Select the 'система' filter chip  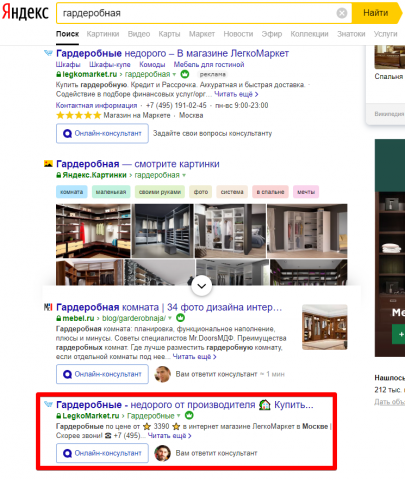(x=232, y=192)
